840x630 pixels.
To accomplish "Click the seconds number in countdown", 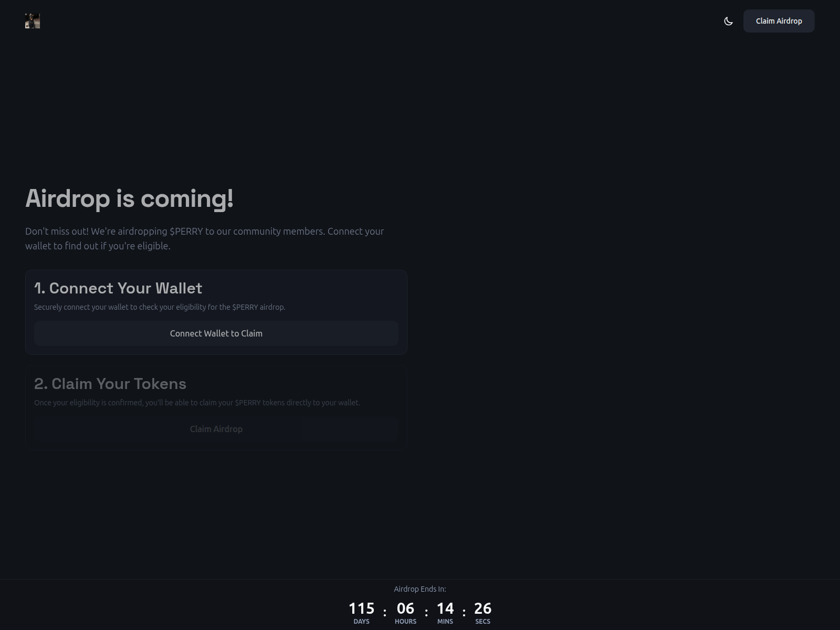I will pos(482,608).
